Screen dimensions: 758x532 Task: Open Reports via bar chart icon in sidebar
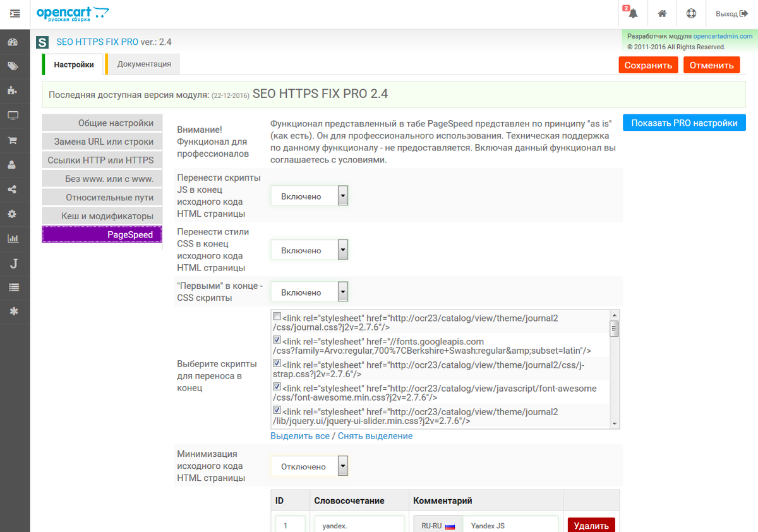[x=13, y=239]
